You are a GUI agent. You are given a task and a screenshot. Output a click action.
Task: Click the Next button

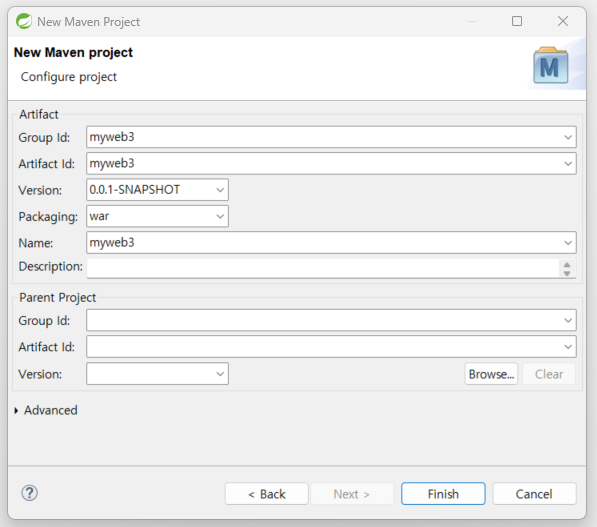click(x=352, y=493)
